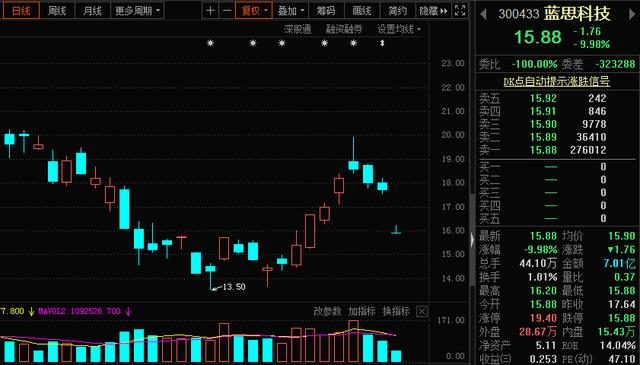Click the last cyan volume bar
The width and height of the screenshot is (640, 365).
pyautogui.click(x=396, y=356)
